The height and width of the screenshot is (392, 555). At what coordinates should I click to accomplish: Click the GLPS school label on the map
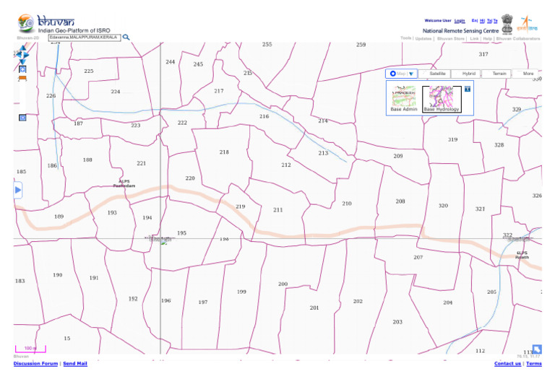click(522, 255)
